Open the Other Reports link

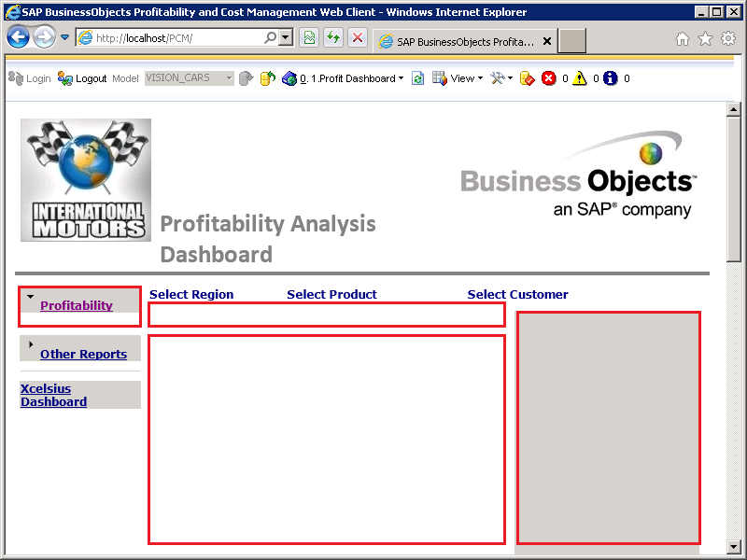pos(83,355)
